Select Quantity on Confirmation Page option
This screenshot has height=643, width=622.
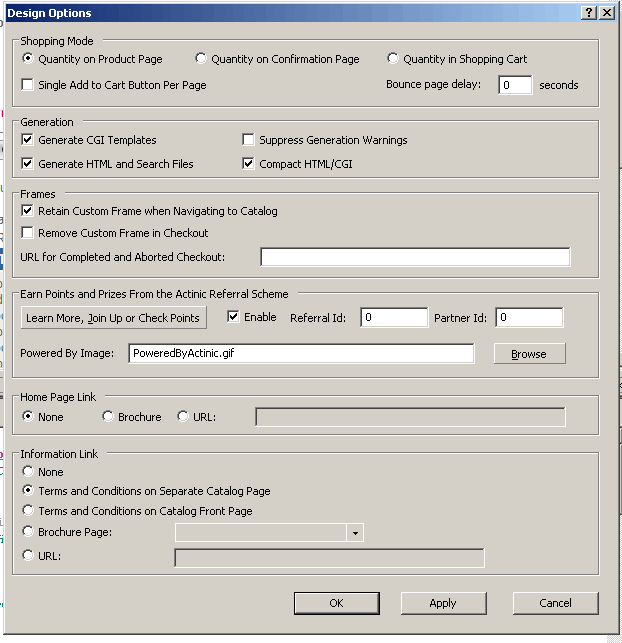pos(201,59)
